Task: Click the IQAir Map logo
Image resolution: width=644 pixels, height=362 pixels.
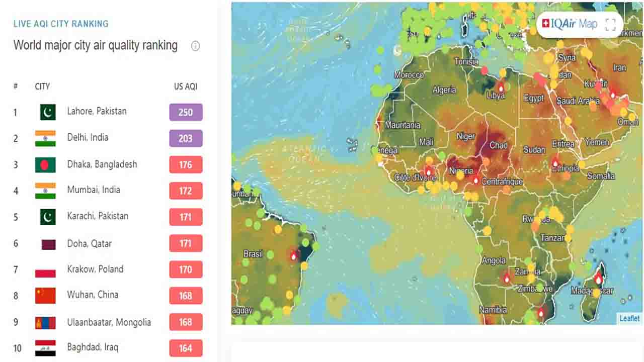Action: pos(570,24)
